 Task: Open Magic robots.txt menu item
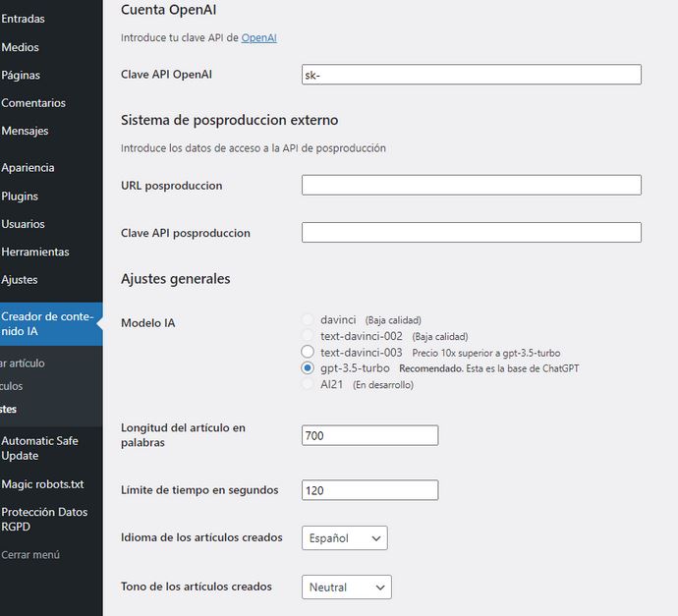[42, 484]
